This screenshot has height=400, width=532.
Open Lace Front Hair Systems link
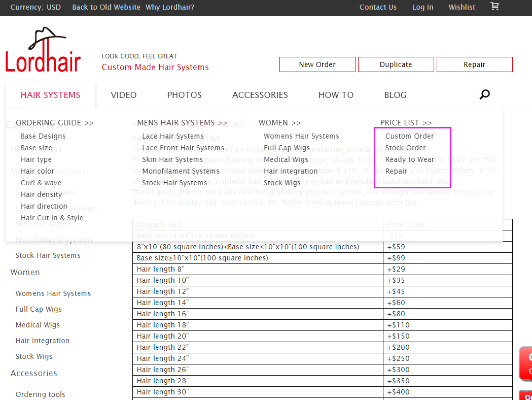[183, 148]
